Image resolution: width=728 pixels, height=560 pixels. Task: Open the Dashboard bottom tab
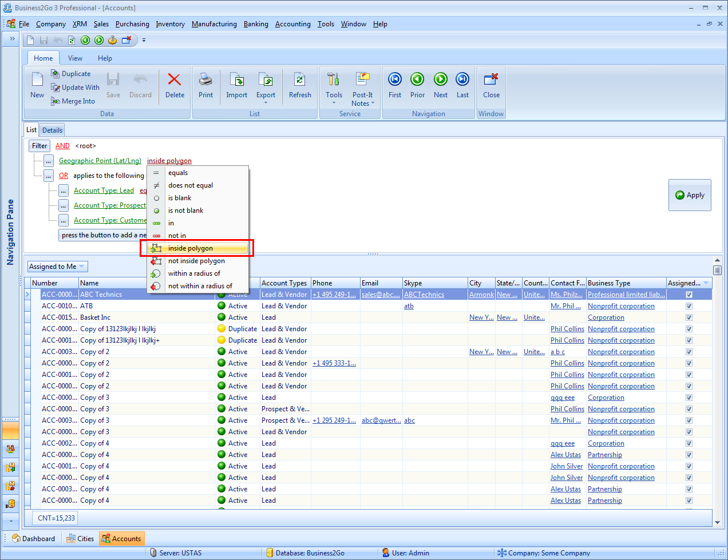[x=34, y=539]
